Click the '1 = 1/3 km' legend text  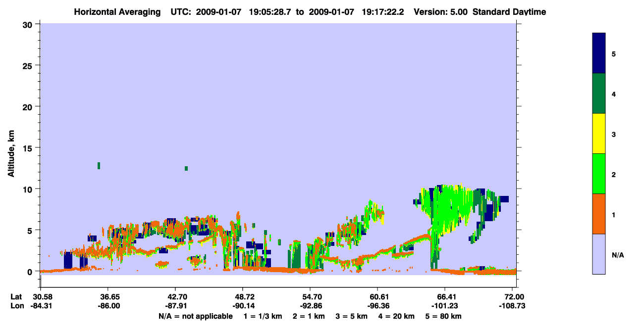tap(263, 316)
